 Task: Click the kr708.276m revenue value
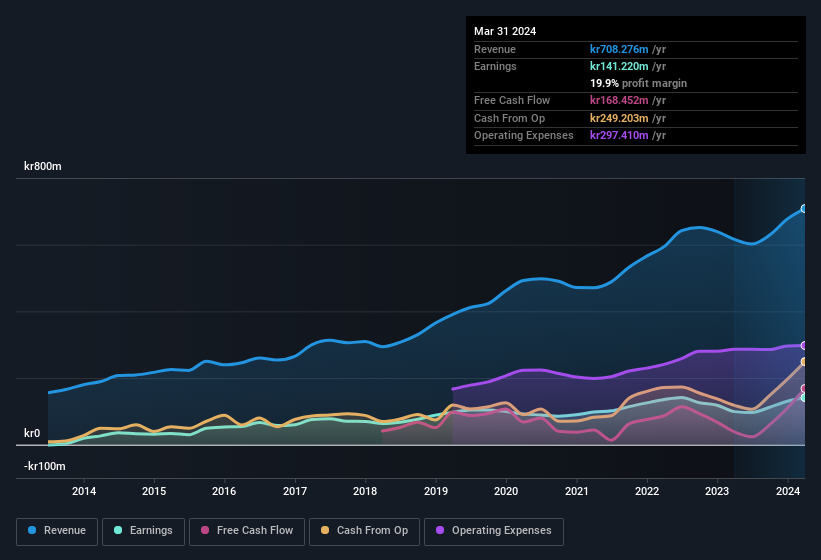point(619,49)
